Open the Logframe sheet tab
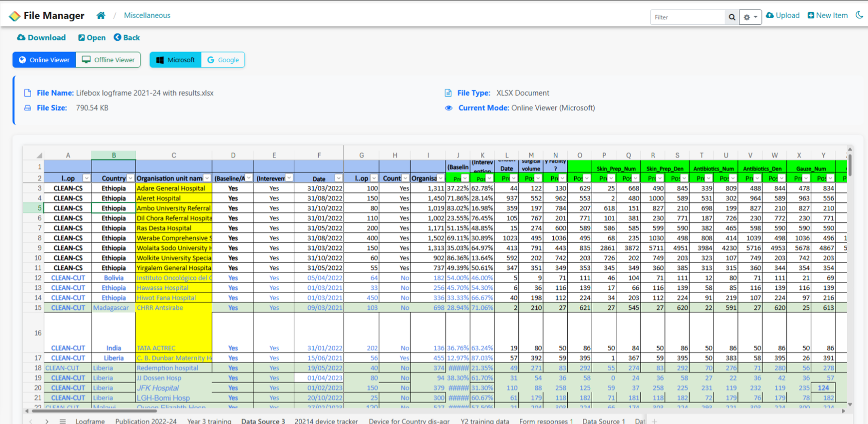This screenshot has width=868, height=424. [90, 421]
